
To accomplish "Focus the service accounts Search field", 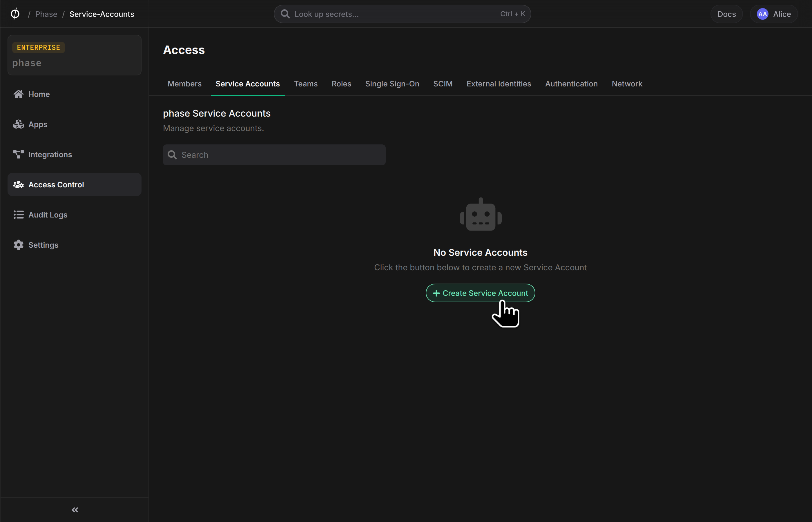I will [x=274, y=155].
